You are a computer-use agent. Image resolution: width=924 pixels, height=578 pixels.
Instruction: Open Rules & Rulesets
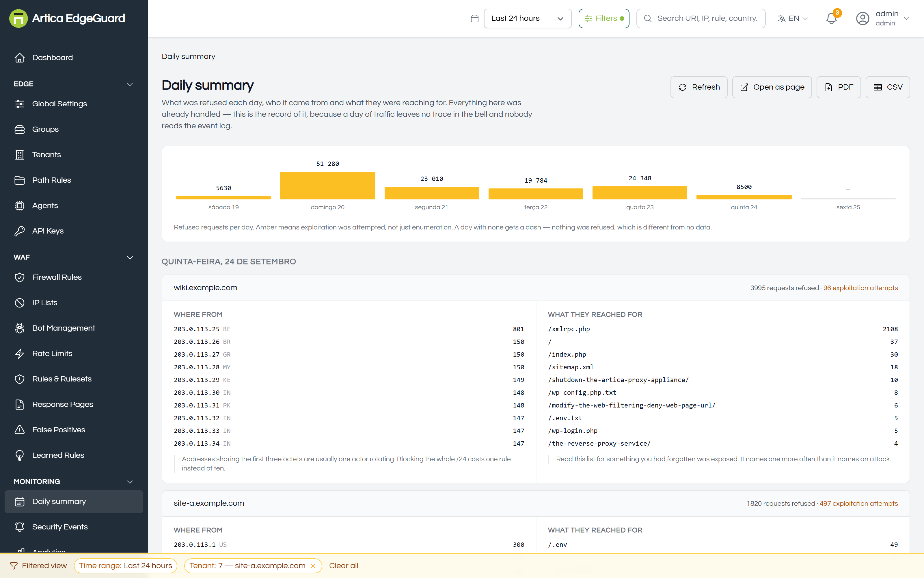coord(74,379)
